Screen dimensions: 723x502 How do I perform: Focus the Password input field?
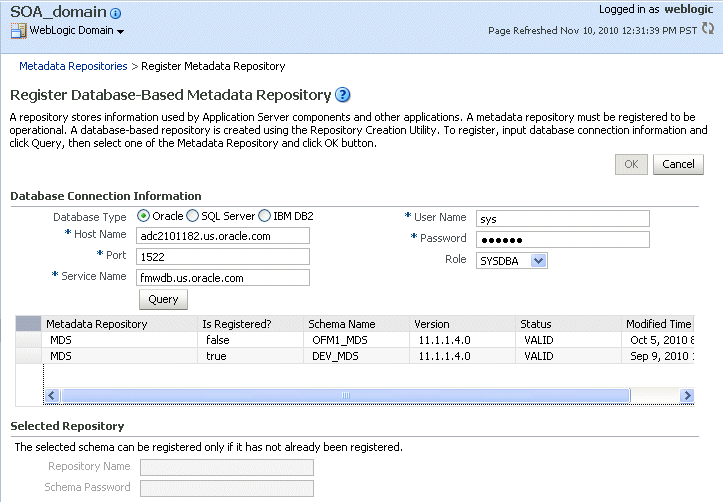tap(563, 240)
